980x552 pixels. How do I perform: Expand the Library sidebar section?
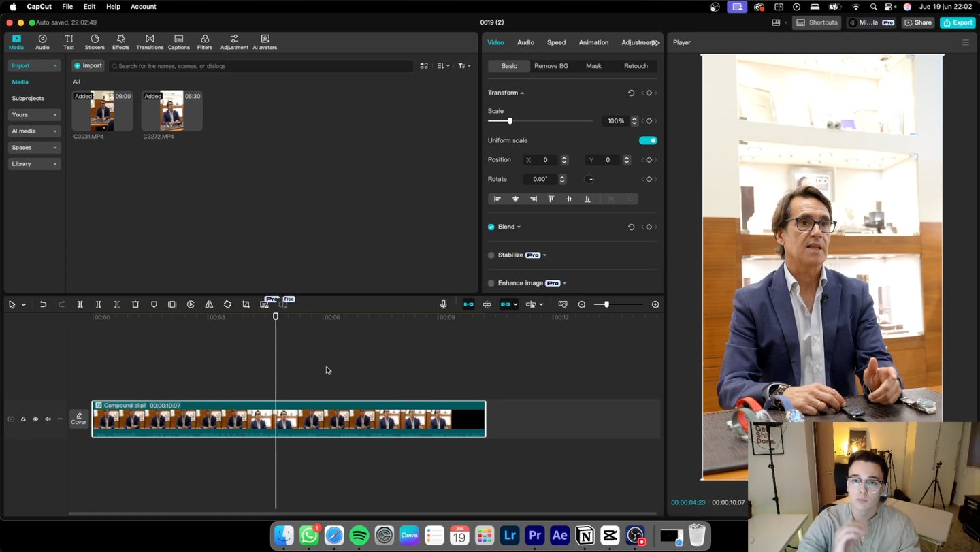(x=34, y=163)
